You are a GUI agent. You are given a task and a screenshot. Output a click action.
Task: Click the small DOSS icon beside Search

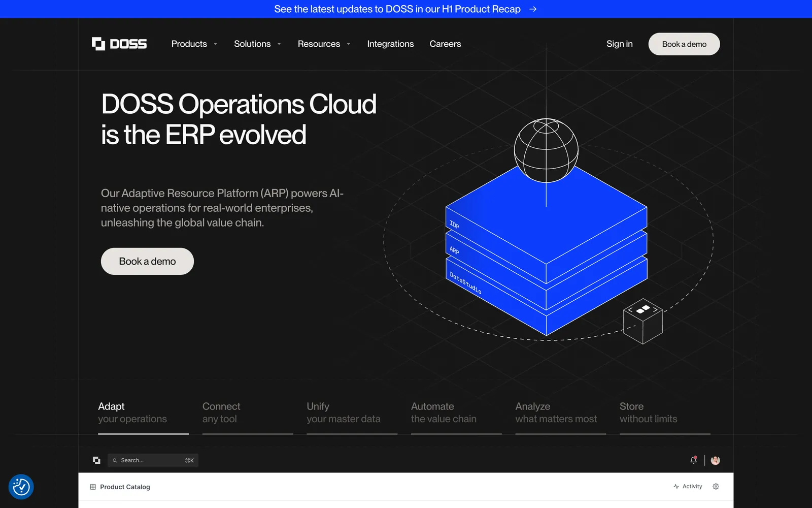[96, 460]
